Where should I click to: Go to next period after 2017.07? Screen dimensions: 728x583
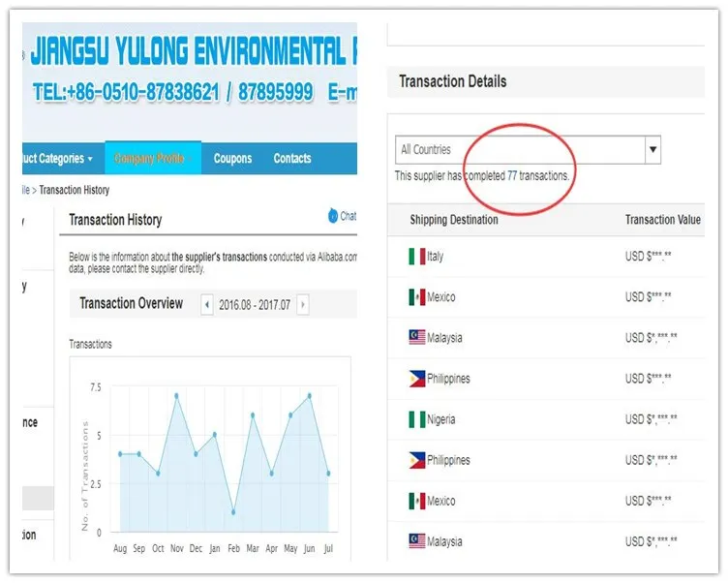pyautogui.click(x=303, y=305)
